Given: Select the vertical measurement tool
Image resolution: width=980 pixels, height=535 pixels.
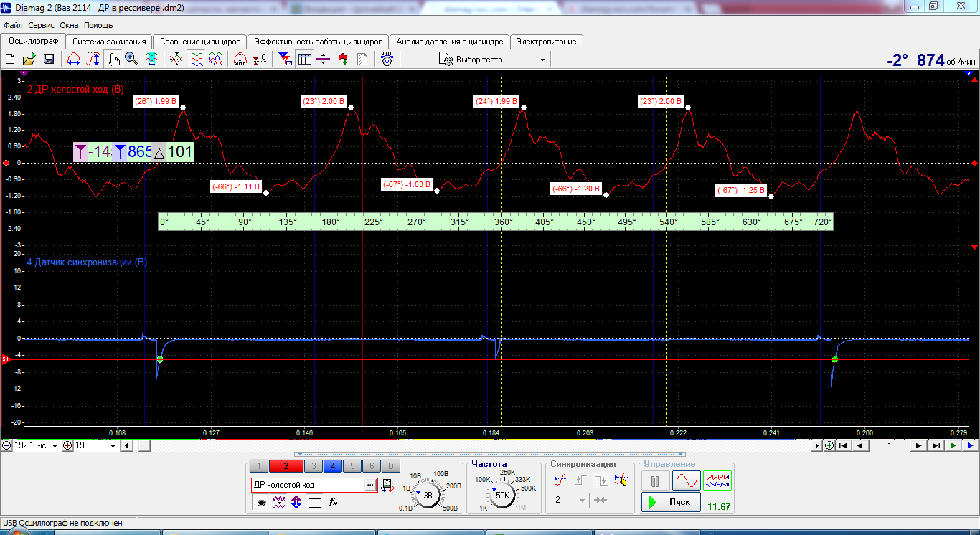Looking at the screenshot, I should tap(93, 59).
